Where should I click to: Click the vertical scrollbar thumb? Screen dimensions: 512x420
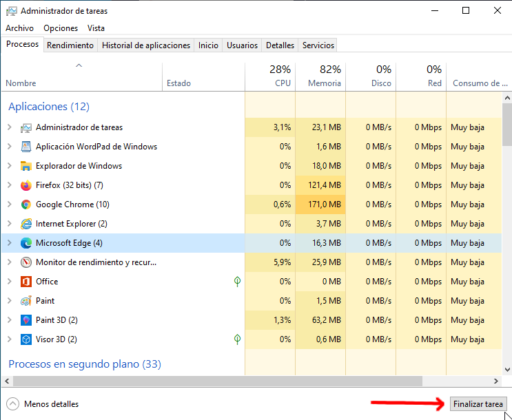[x=507, y=125]
